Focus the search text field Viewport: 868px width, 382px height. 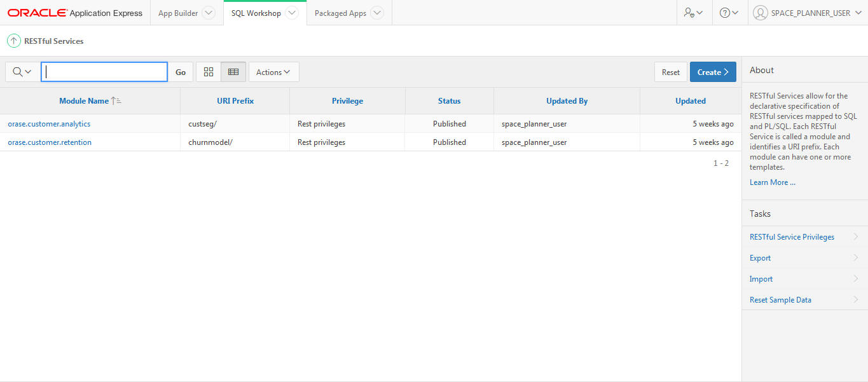(104, 72)
